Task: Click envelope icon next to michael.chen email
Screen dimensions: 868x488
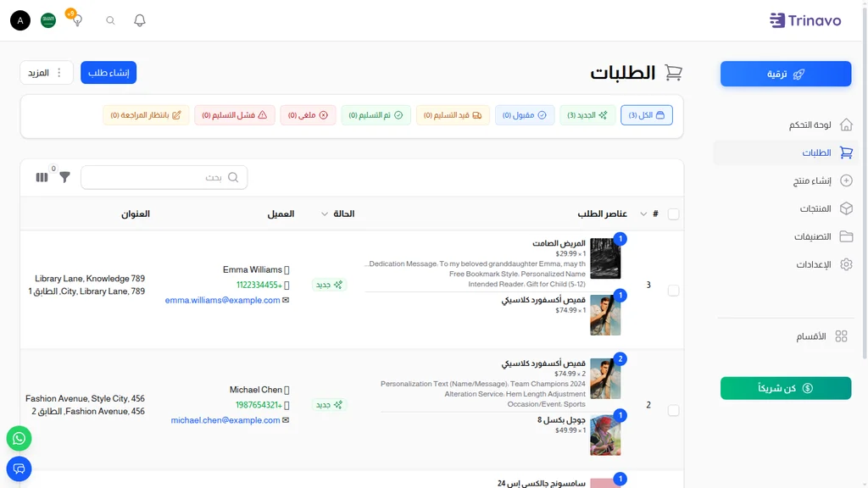Action: (x=286, y=420)
